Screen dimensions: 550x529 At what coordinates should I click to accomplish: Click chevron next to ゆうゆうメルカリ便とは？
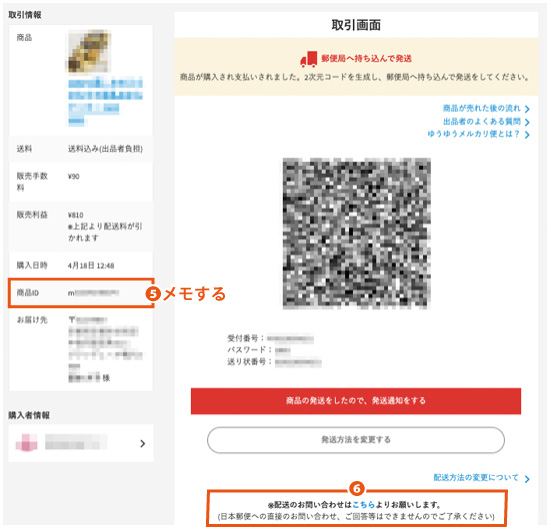(x=527, y=135)
